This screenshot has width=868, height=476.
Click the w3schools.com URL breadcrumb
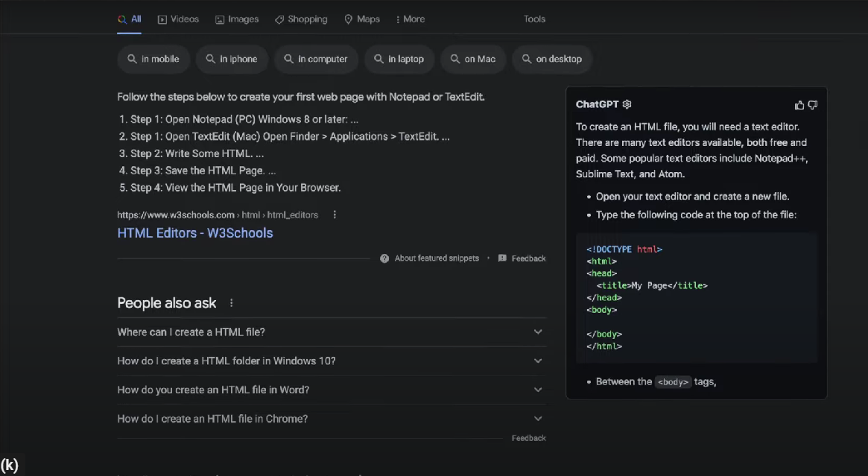[218, 215]
